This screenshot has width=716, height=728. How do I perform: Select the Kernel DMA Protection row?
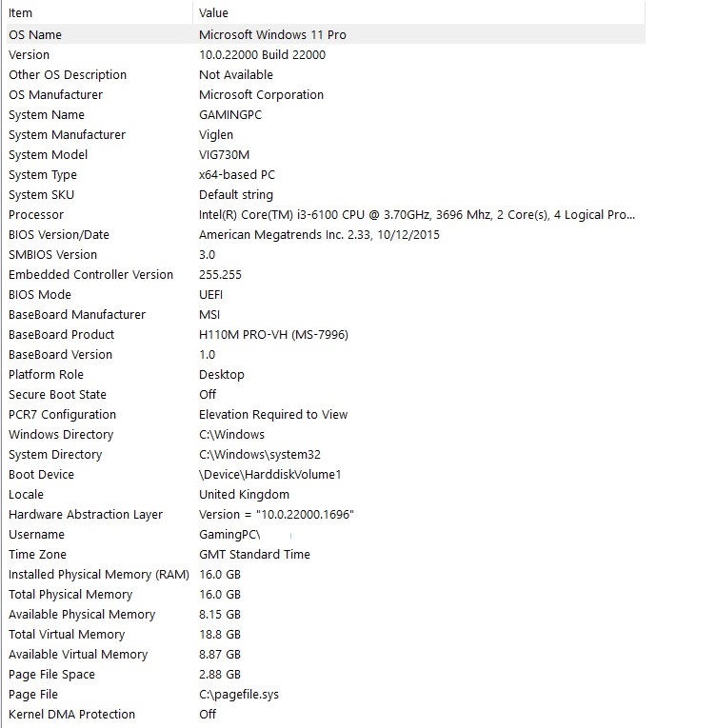click(x=71, y=714)
